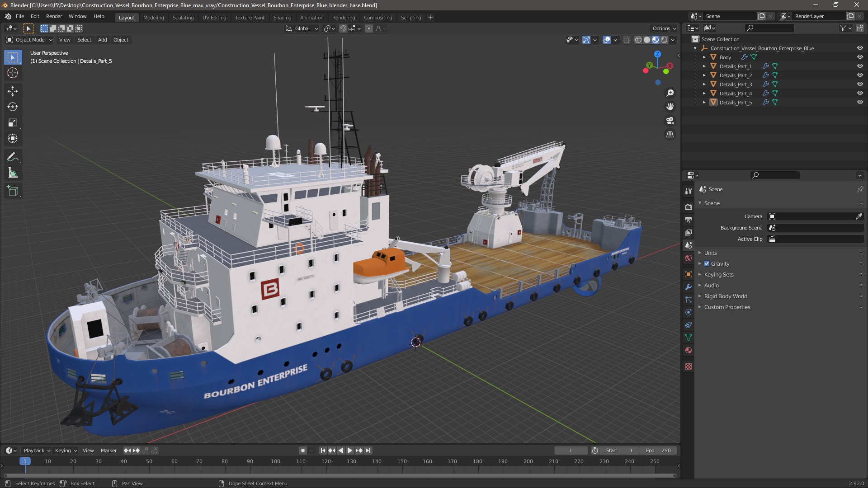The image size is (868, 488).
Task: Open the Playback dropdown in timeline
Action: click(x=37, y=450)
